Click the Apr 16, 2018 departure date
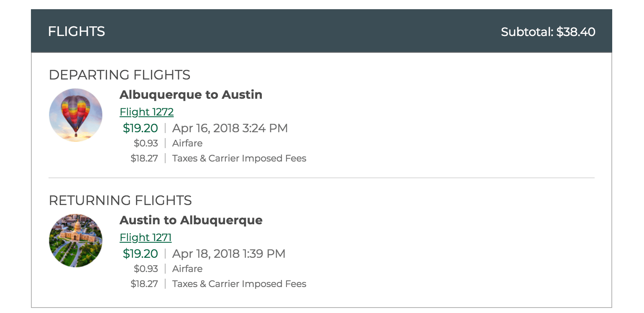Image resolution: width=644 pixels, height=313 pixels. (x=230, y=128)
